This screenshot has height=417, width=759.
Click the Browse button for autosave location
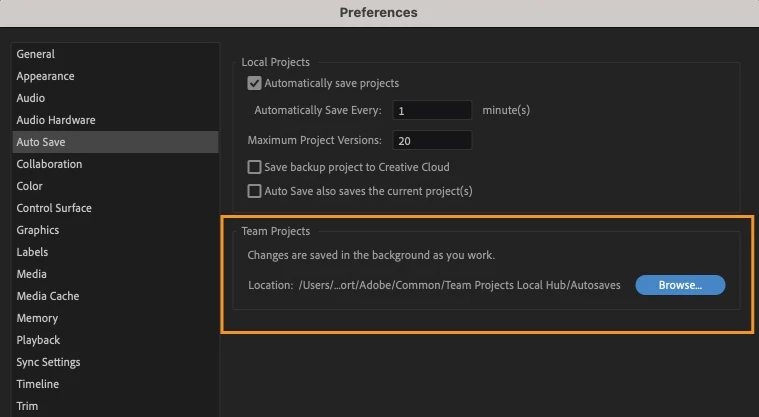(680, 285)
